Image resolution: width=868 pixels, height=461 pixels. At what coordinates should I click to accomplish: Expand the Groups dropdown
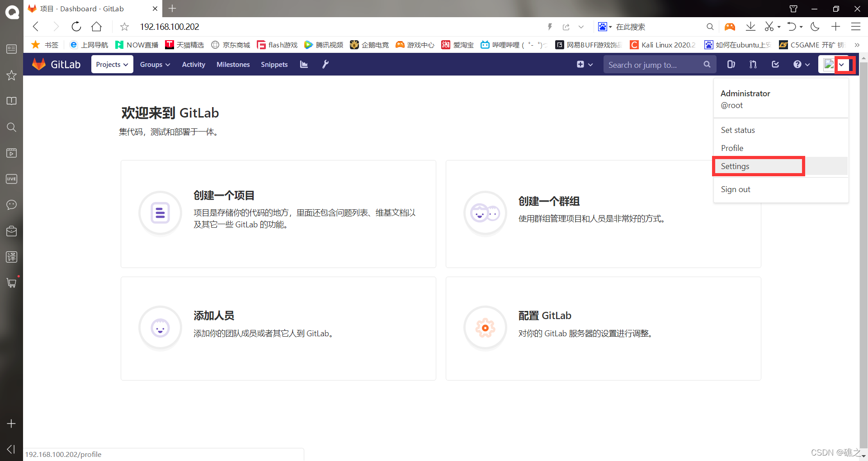tap(155, 64)
